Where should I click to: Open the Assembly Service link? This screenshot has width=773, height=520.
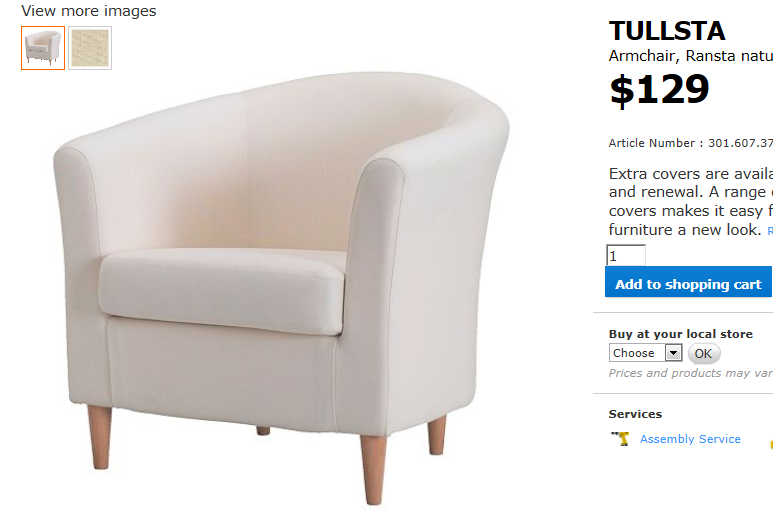click(x=690, y=439)
